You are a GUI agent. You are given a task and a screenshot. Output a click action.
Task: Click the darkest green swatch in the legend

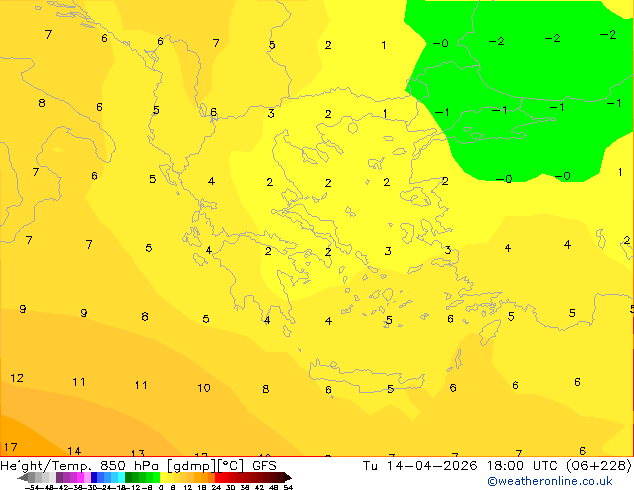[x=128, y=477]
